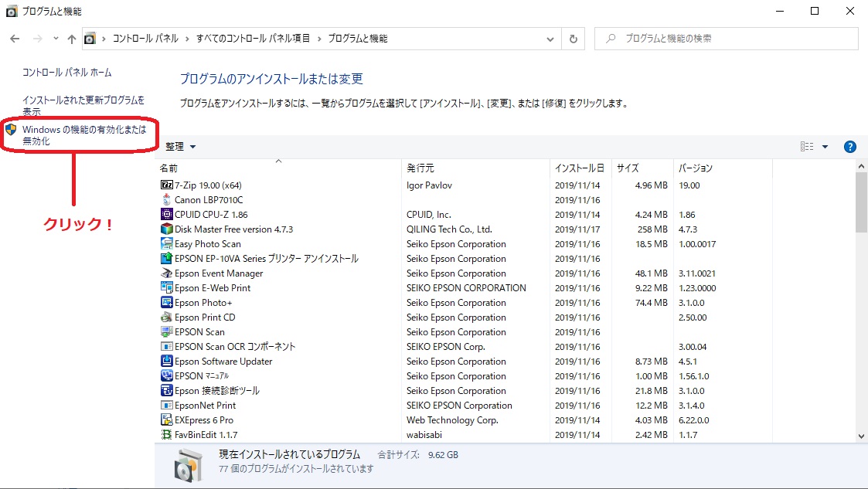Click the Epson Print CD icon
The width and height of the screenshot is (868, 489).
[x=167, y=317]
